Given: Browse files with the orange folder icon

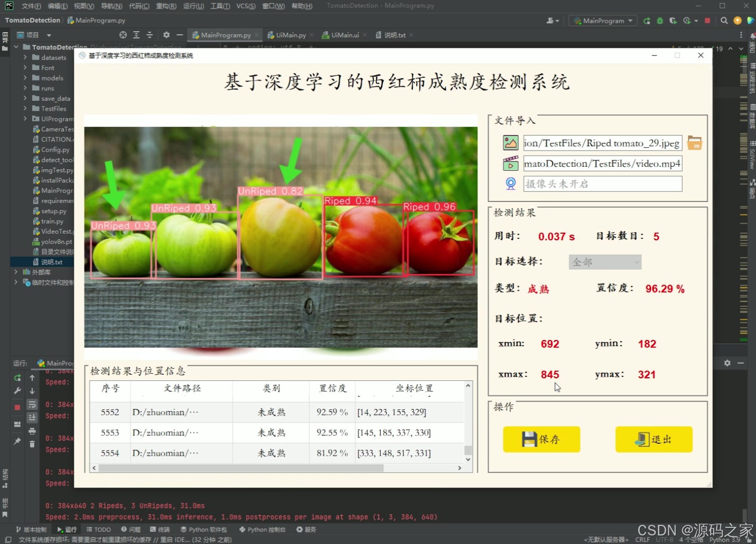Looking at the screenshot, I should click(695, 143).
